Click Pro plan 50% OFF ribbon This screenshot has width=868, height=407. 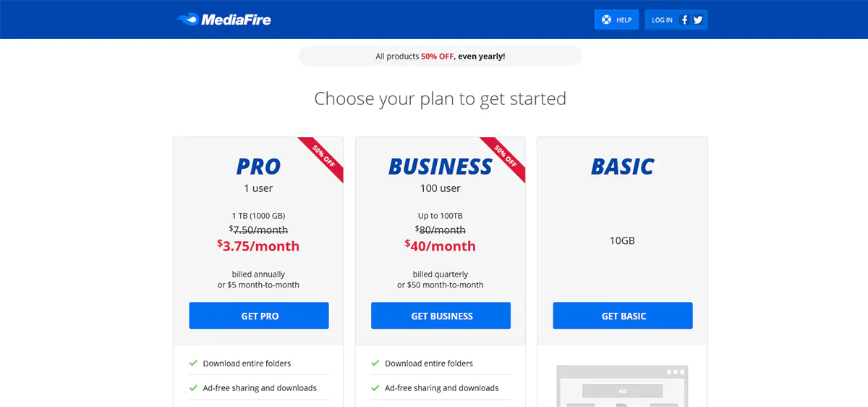tap(323, 156)
